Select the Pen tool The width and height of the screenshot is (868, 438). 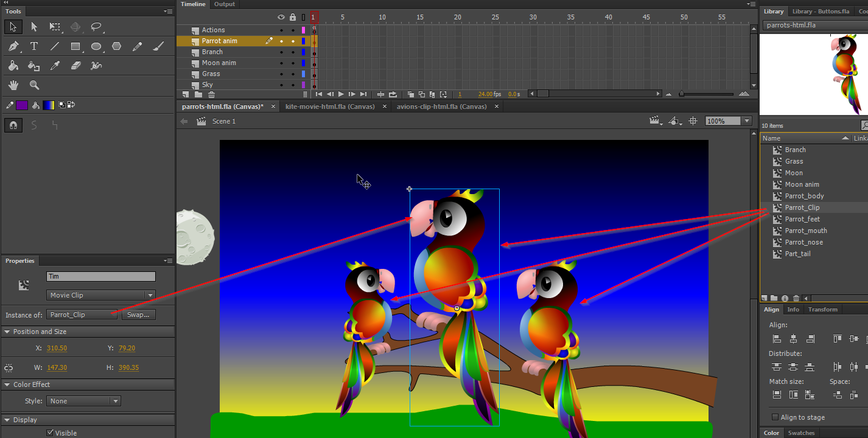pyautogui.click(x=13, y=46)
